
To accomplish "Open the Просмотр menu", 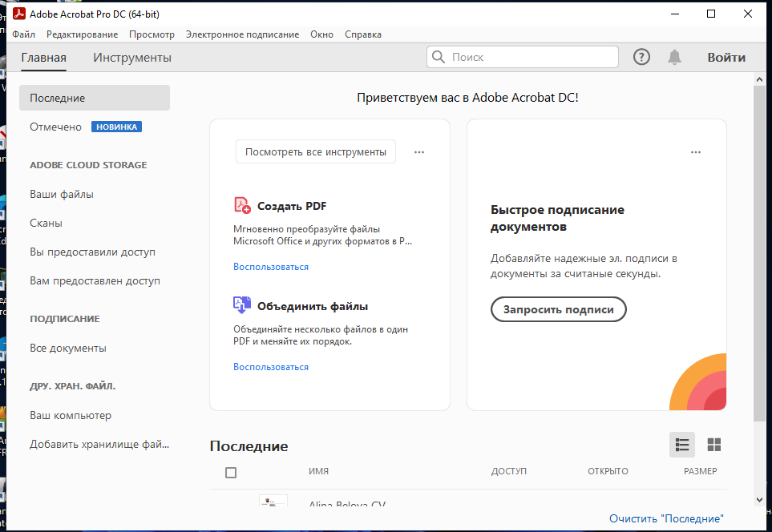I will click(152, 34).
